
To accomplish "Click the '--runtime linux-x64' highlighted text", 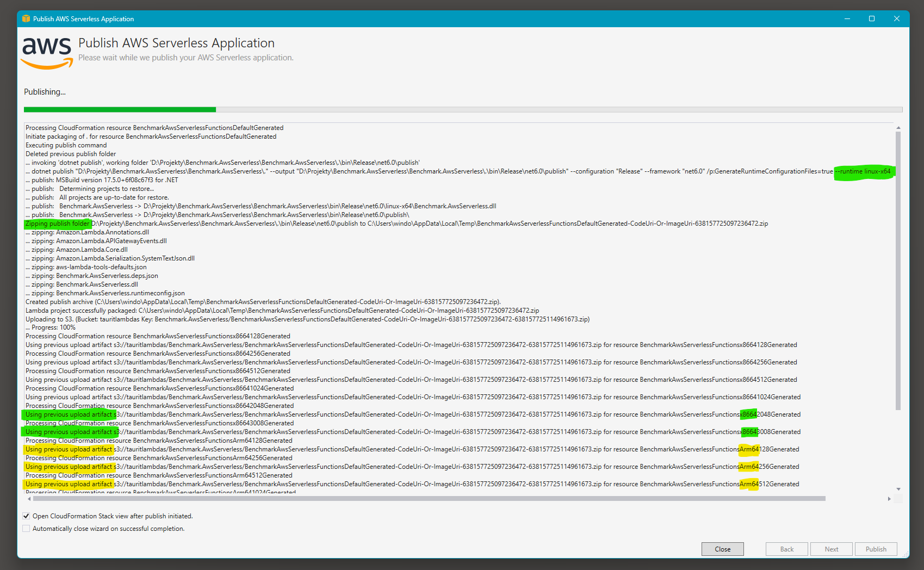I will (x=864, y=171).
